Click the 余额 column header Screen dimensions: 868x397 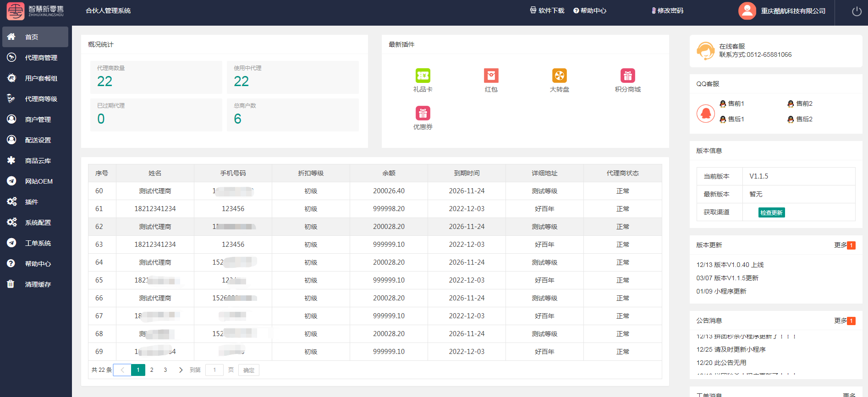tap(389, 173)
